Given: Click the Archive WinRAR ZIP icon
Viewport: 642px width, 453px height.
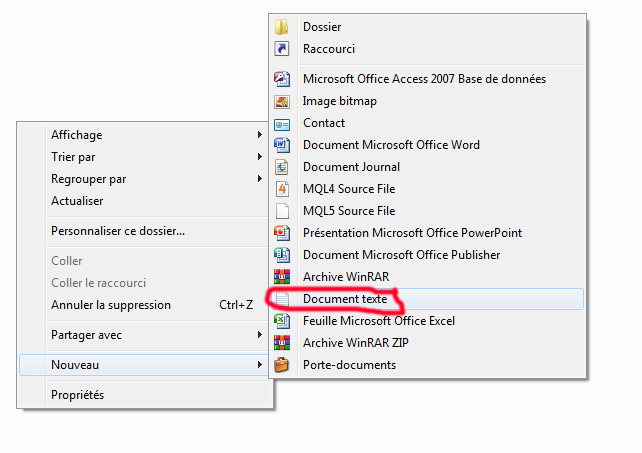Looking at the screenshot, I should pyautogui.click(x=282, y=343).
